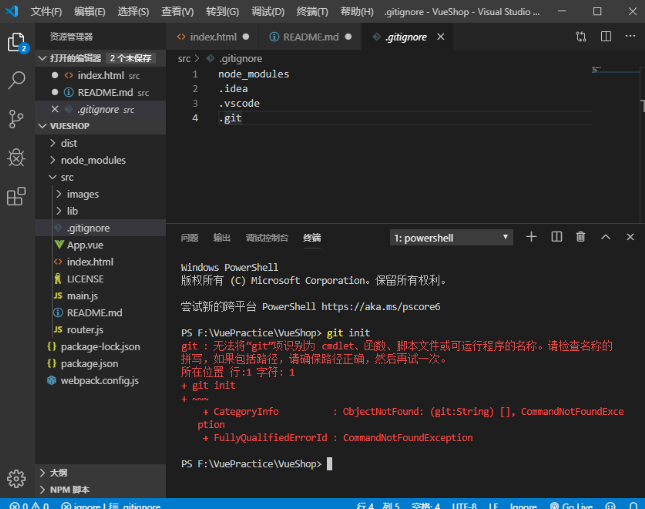Viewport: 645px width, 509px height.
Task: Select index.html in open editors list
Action: click(100, 75)
